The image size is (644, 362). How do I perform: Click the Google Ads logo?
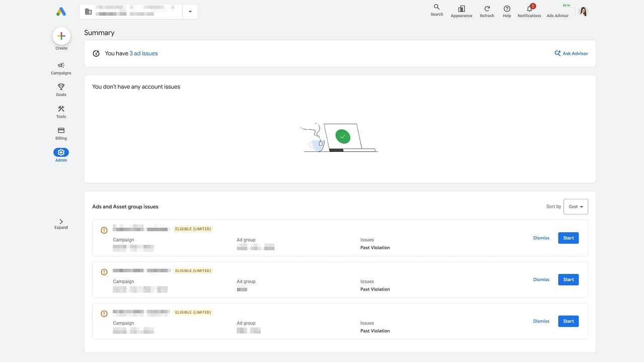pyautogui.click(x=61, y=12)
